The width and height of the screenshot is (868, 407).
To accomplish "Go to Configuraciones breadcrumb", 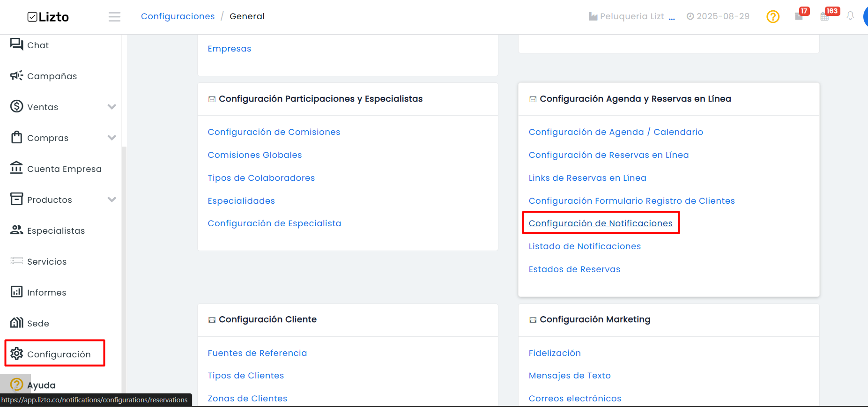I will (x=178, y=16).
